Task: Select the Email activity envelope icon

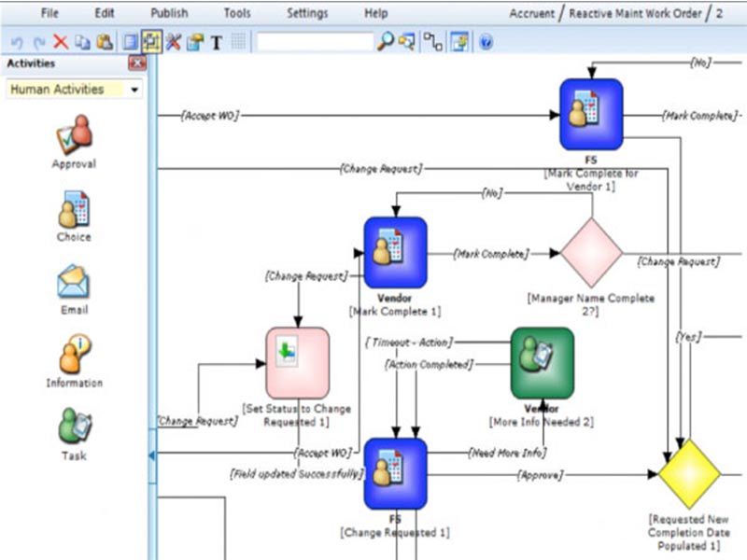Action: [74, 281]
